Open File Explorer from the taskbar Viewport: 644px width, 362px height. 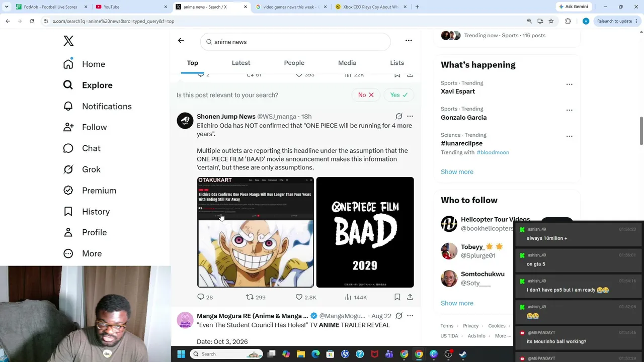[x=301, y=354]
